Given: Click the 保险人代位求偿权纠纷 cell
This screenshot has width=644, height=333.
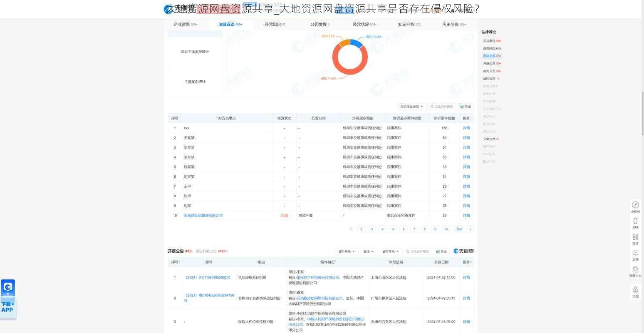Looking at the screenshot, I should (x=255, y=322).
